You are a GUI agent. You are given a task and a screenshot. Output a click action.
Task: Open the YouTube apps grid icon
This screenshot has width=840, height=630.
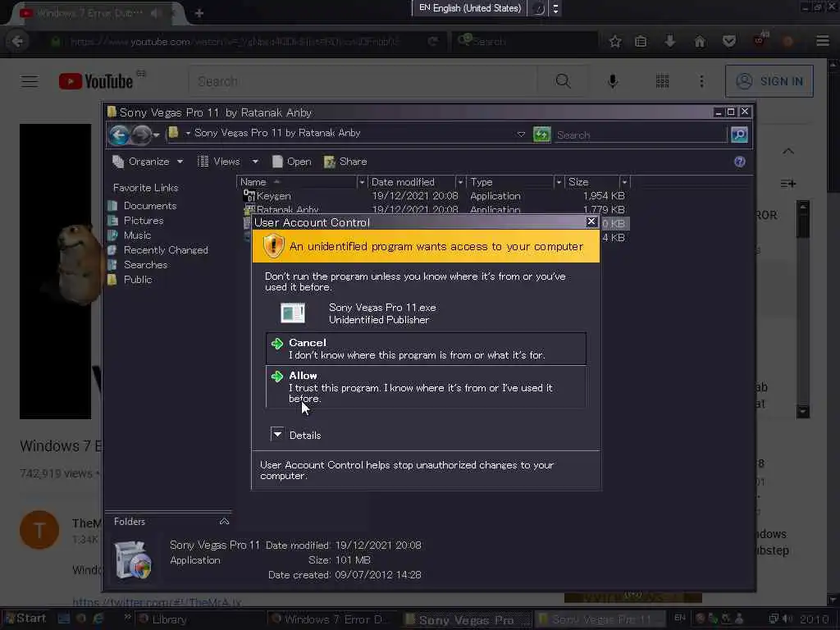tap(662, 81)
